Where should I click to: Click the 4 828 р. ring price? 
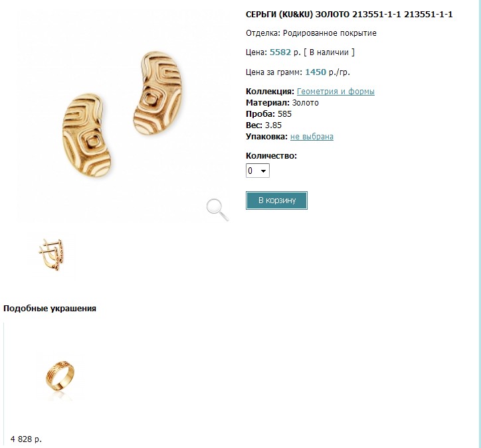[26, 439]
